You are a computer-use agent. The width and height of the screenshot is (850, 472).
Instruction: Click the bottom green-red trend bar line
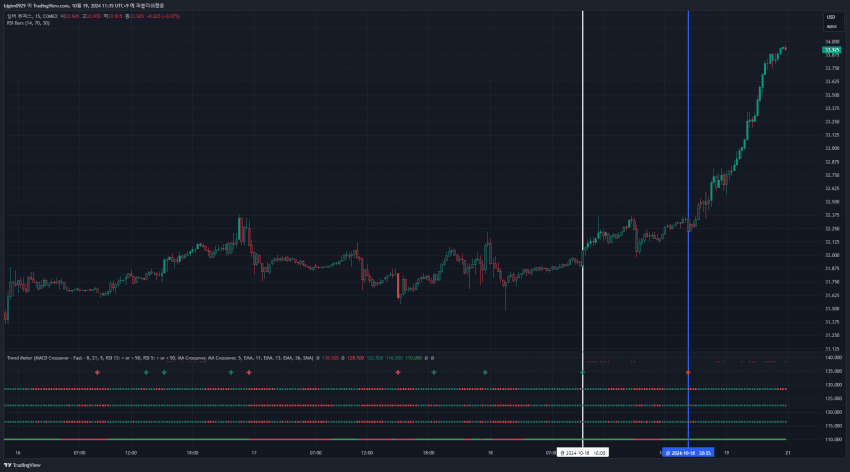pos(400,439)
